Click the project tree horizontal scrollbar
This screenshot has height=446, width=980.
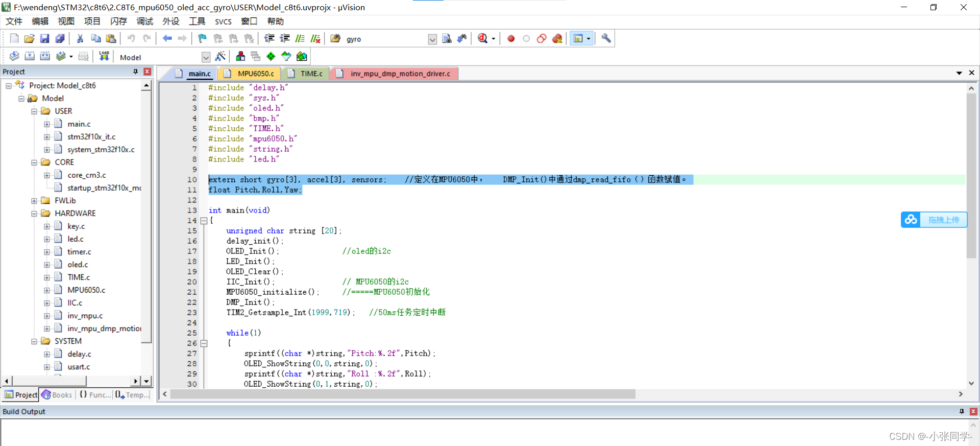click(x=50, y=381)
